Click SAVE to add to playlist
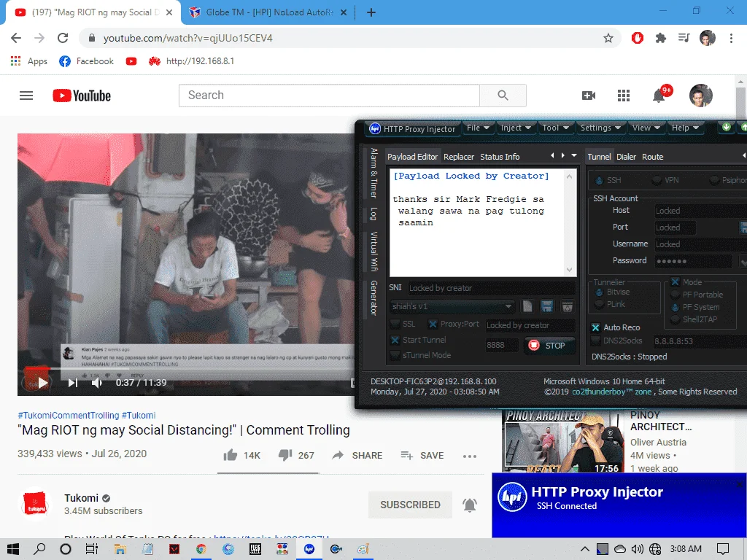Screen dimensions: 747x560 click(x=422, y=455)
